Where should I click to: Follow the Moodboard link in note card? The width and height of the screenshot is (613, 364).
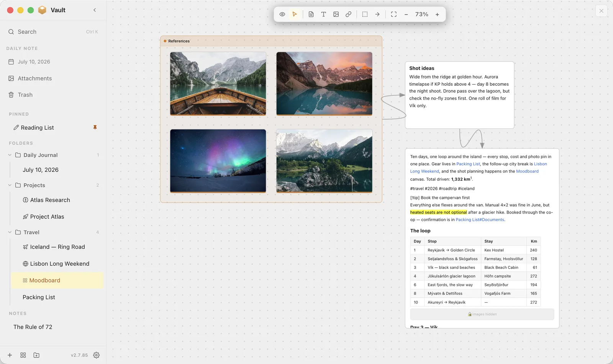tap(527, 171)
